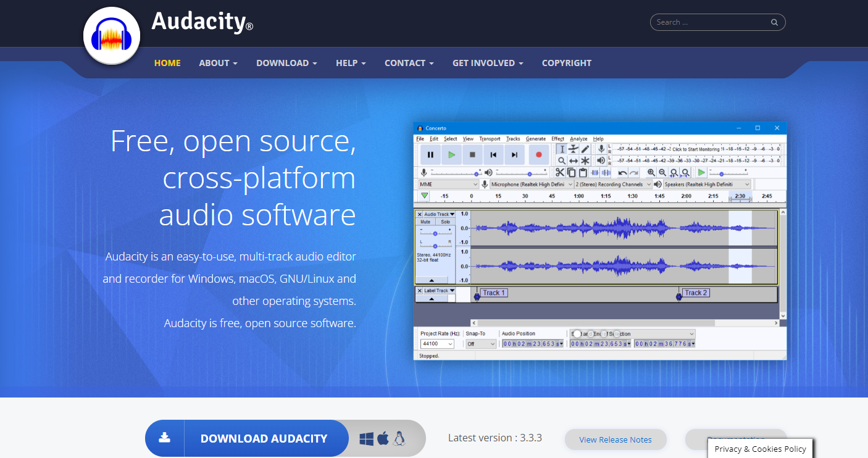Viewport: 868px width, 458px height.
Task: Open the Transport menu
Action: point(490,139)
